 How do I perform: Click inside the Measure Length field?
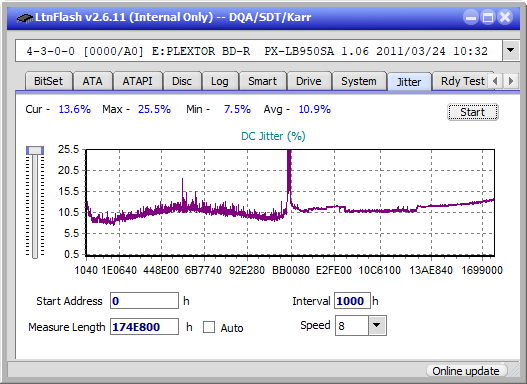(145, 327)
